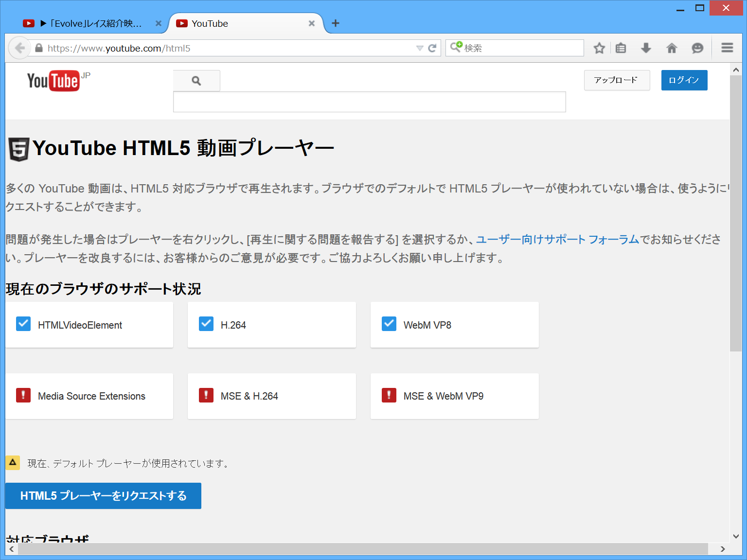Image resolution: width=747 pixels, height=560 pixels.
Task: Click the home icon in the toolbar
Action: (672, 48)
